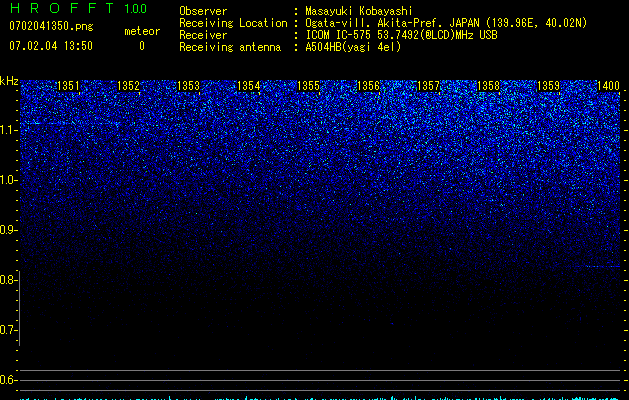The height and width of the screenshot is (400, 629).
Task: Select the A504HB(yagi 4el) antenna text
Action: pyautogui.click(x=353, y=47)
